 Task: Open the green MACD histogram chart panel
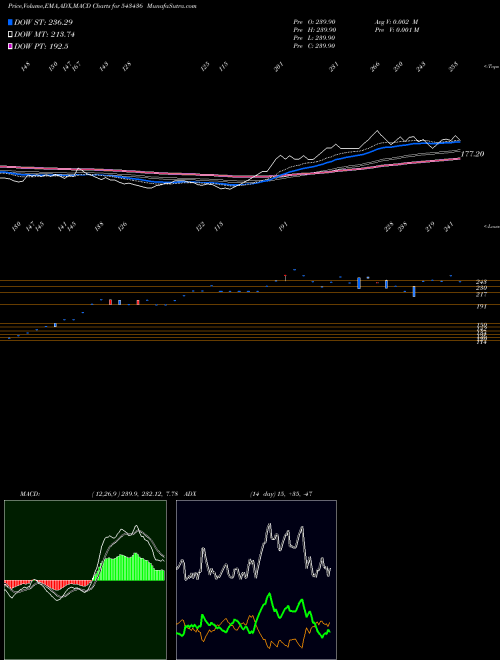tap(85, 580)
